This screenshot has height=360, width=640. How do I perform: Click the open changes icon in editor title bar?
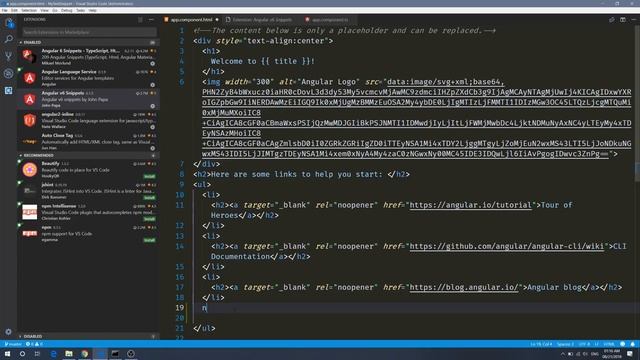coord(611,20)
